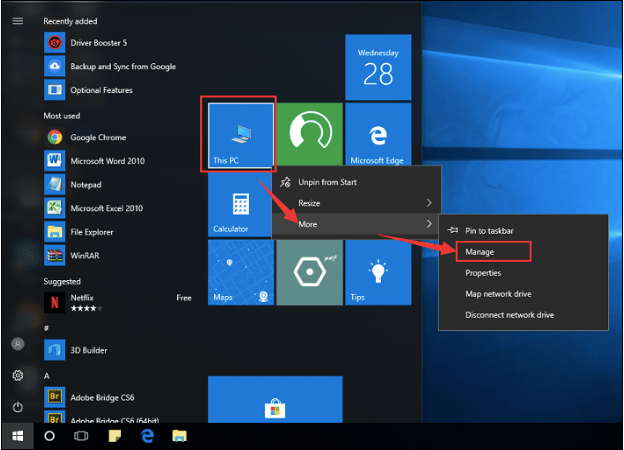Open Microsoft Word 2010
Image resolution: width=624 pixels, height=450 pixels.
(x=95, y=161)
